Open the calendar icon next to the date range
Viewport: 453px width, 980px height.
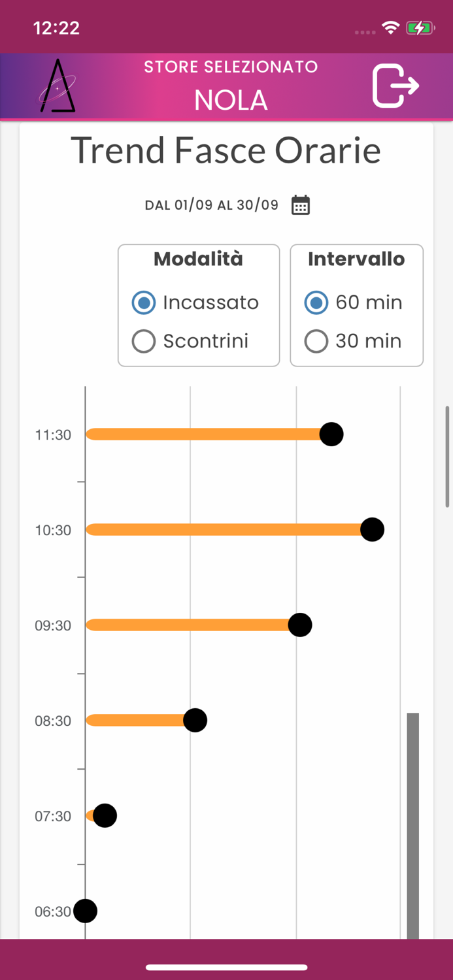[x=299, y=204]
